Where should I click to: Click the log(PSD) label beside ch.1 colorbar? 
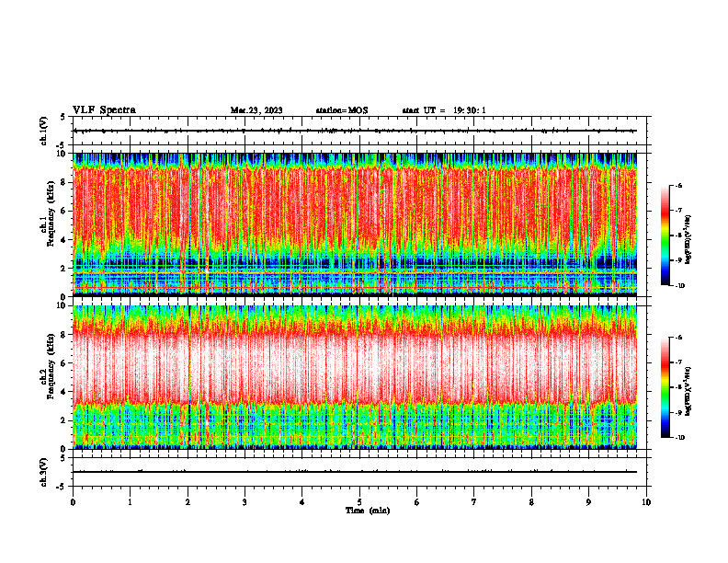point(688,240)
